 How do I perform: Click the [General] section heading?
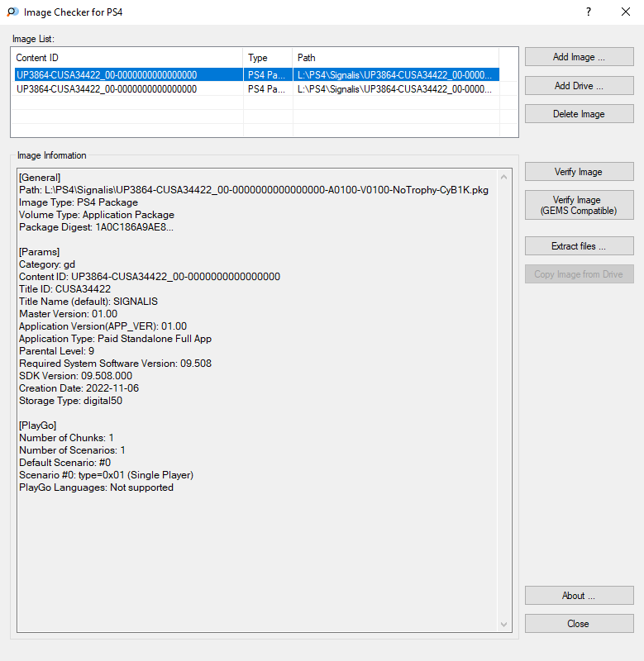click(x=40, y=178)
